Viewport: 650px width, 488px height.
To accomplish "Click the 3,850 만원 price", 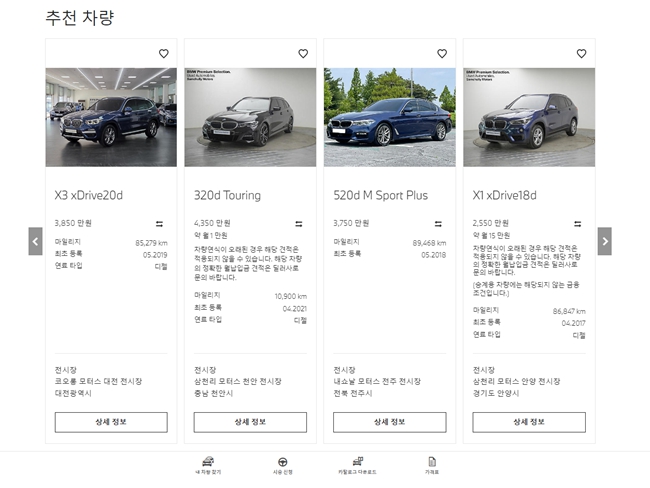I will [73, 223].
